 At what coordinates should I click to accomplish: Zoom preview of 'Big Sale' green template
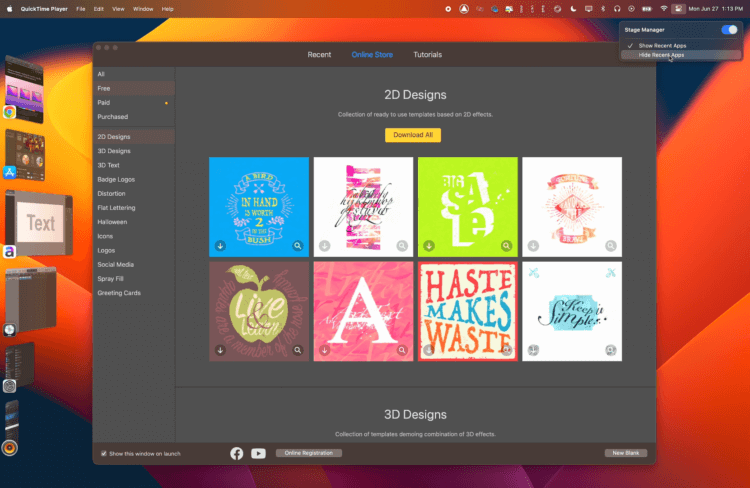(x=506, y=245)
